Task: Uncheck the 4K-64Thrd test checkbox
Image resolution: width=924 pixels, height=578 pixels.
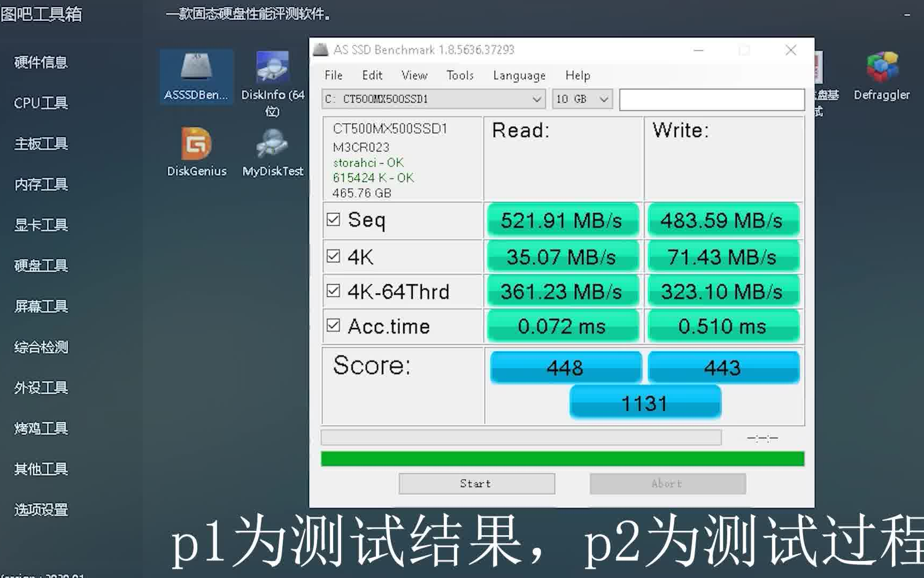Action: point(333,291)
